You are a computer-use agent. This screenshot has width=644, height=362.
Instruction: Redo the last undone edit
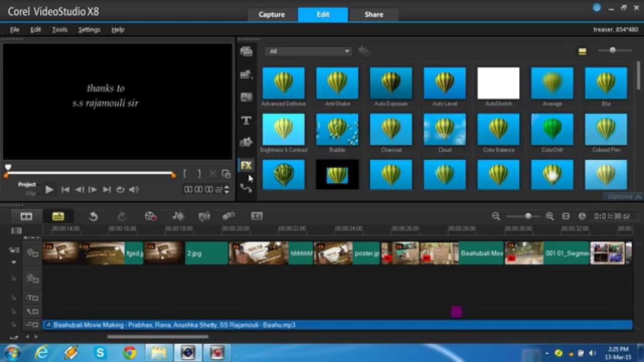point(122,216)
